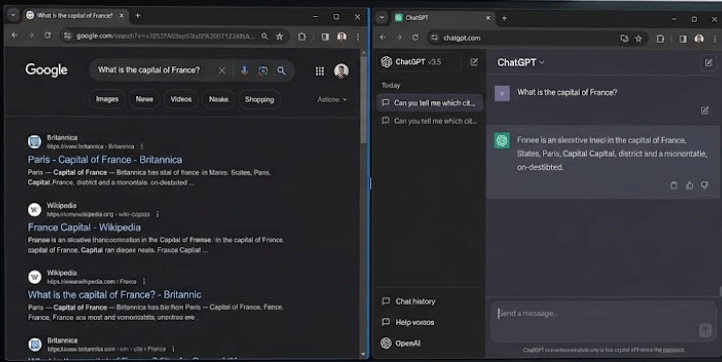722x362 pixels.
Task: Edit the 'What is the capital of France?' message
Action: pyautogui.click(x=705, y=110)
